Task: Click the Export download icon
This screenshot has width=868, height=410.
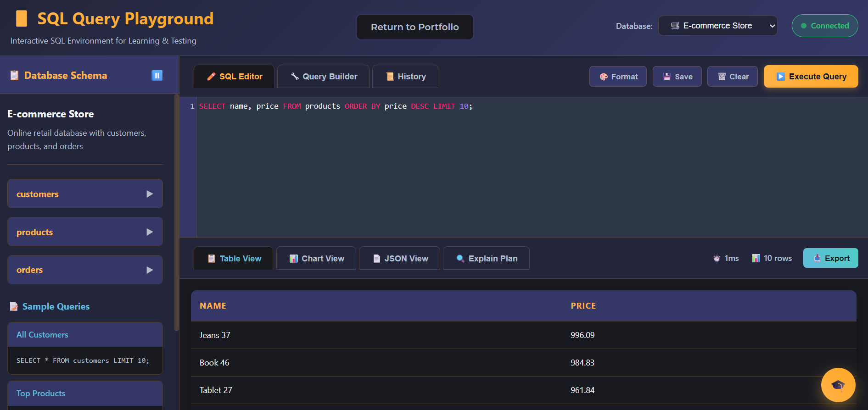Action: click(x=817, y=258)
